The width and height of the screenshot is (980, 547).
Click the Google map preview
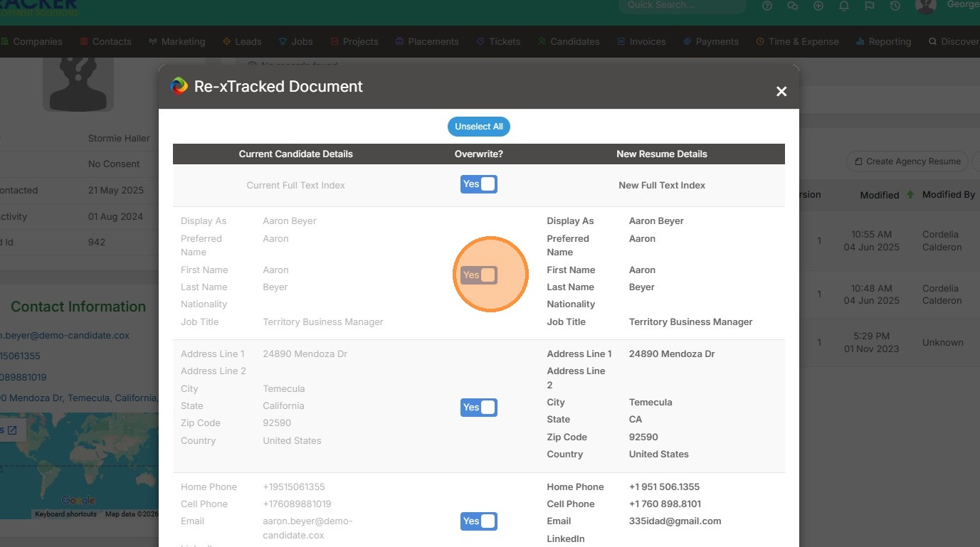(x=79, y=465)
